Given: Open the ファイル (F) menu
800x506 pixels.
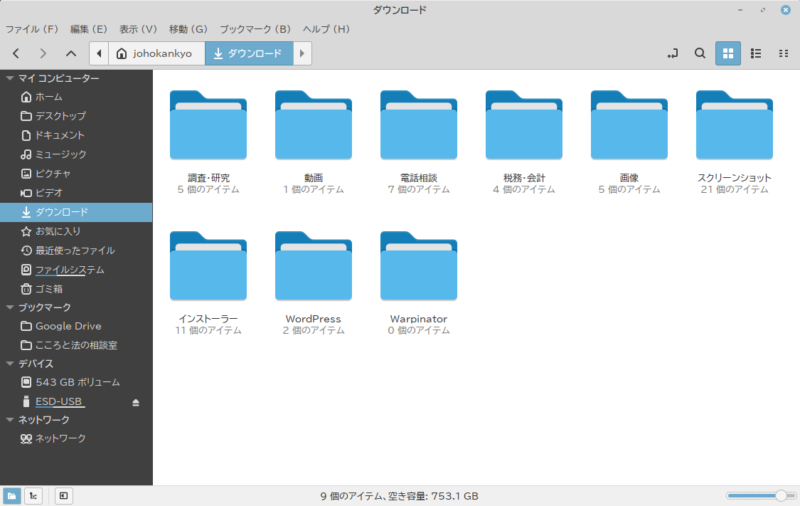Looking at the screenshot, I should (32, 29).
